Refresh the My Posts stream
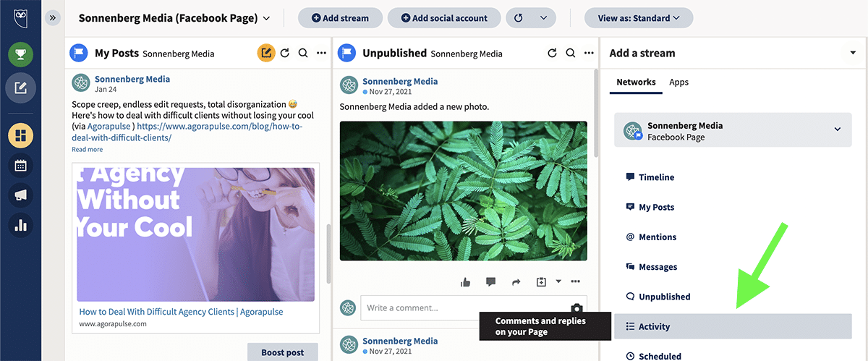868x361 pixels. 285,53
